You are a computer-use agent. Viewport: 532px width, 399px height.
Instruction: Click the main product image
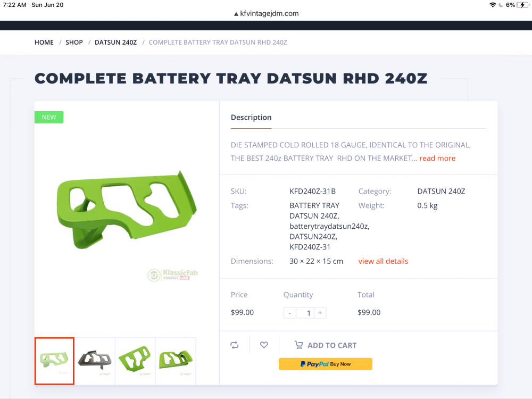(x=127, y=210)
